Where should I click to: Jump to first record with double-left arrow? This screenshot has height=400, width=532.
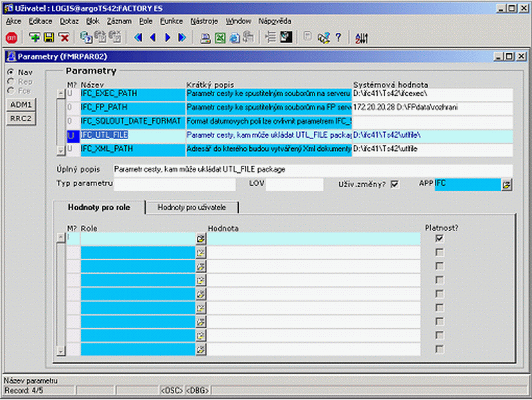pos(138,37)
